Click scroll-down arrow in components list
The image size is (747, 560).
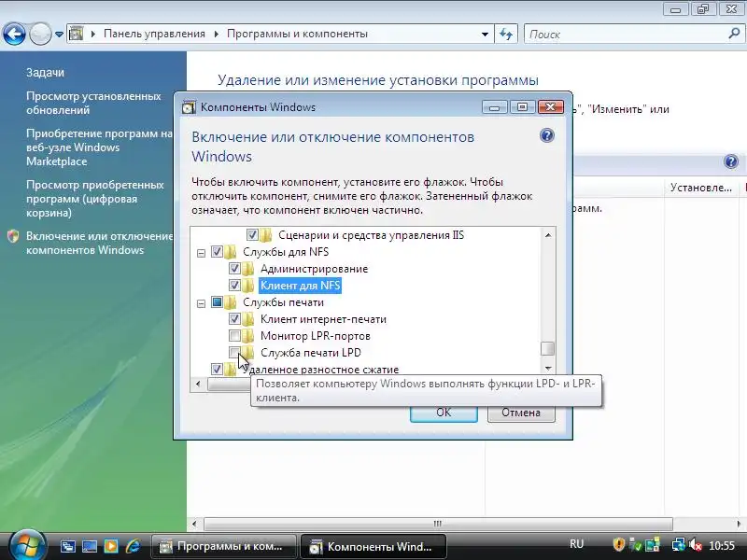click(x=548, y=368)
